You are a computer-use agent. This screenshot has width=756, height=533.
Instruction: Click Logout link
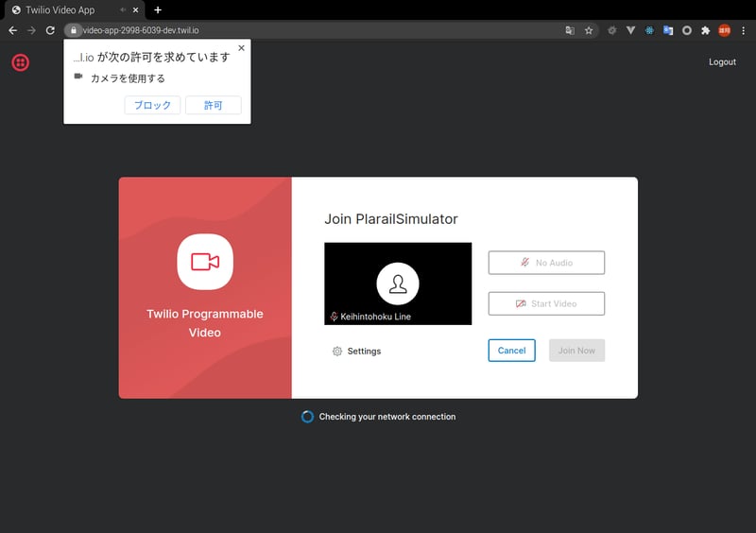[x=722, y=61]
